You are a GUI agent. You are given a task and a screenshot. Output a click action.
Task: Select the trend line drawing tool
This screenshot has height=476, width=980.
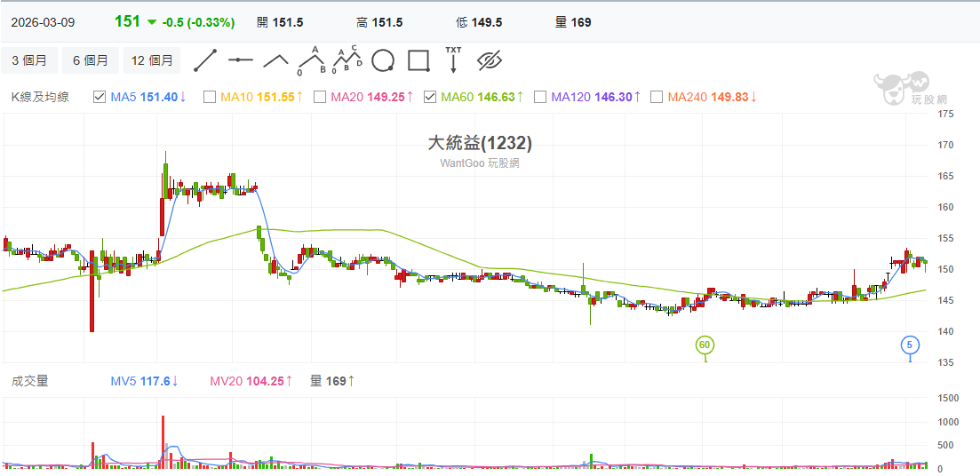coord(205,60)
